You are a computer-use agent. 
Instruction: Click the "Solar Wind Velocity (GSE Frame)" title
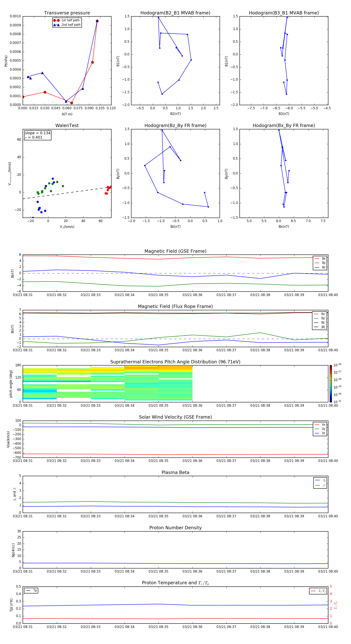click(x=175, y=417)
